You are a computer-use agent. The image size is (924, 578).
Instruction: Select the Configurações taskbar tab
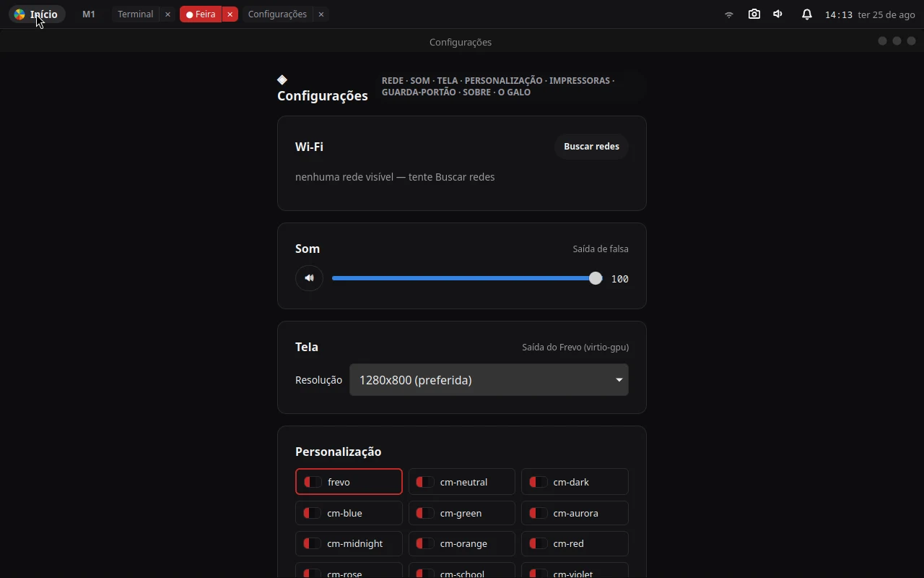tap(277, 14)
